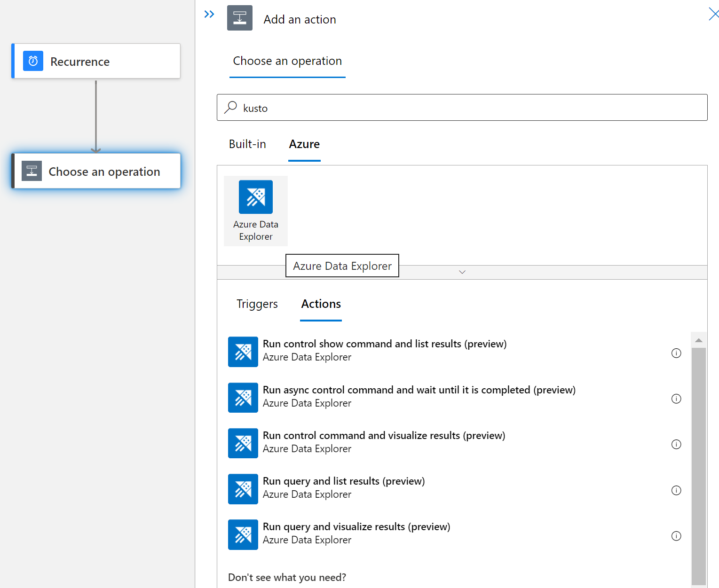Click icon for Run control command and visualize
The height and width of the screenshot is (588, 719).
point(243,443)
